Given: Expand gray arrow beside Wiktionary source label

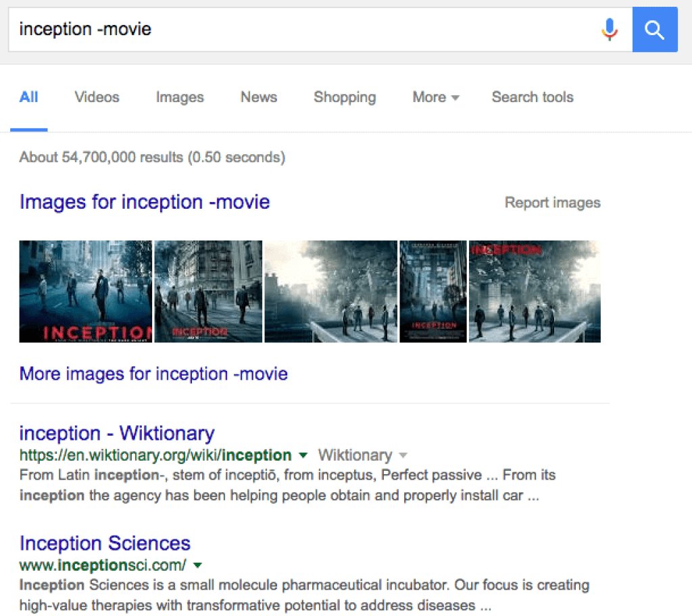Looking at the screenshot, I should pyautogui.click(x=403, y=455).
